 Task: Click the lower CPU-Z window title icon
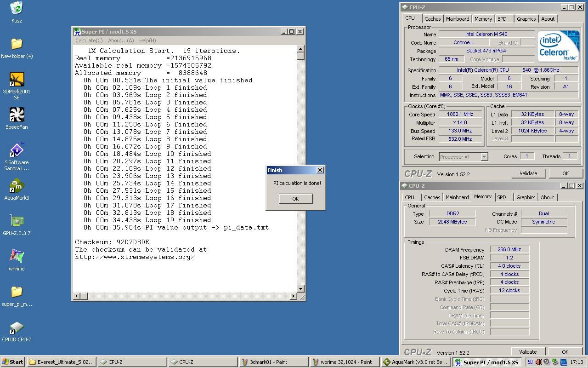pyautogui.click(x=405, y=185)
